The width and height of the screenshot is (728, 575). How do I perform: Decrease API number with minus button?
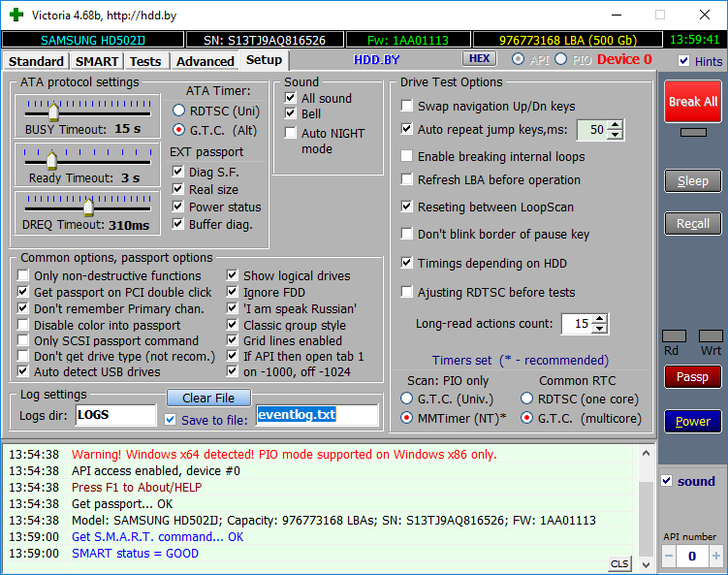click(x=669, y=556)
